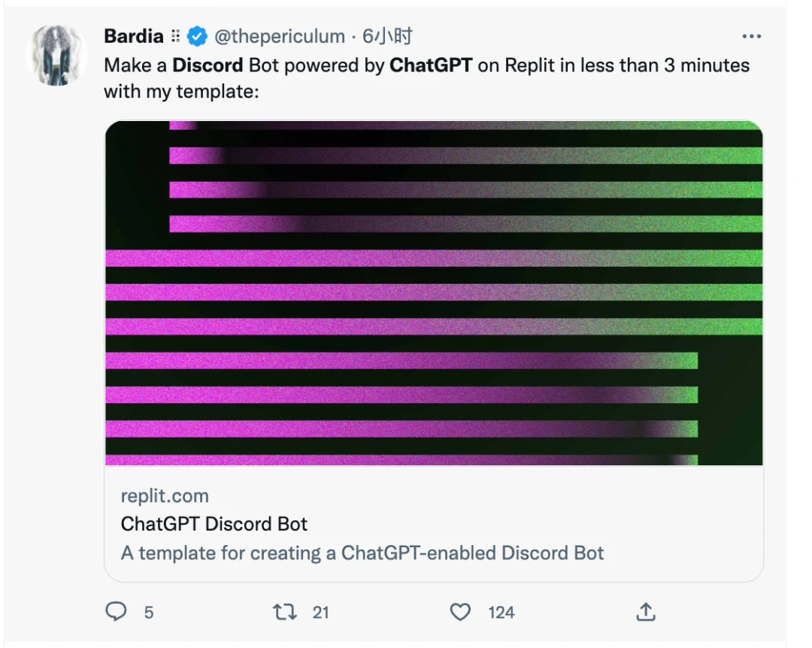Image resolution: width=812 pixels, height=648 pixels.
Task: Open the striped magenta-green link preview image
Action: tap(434, 293)
